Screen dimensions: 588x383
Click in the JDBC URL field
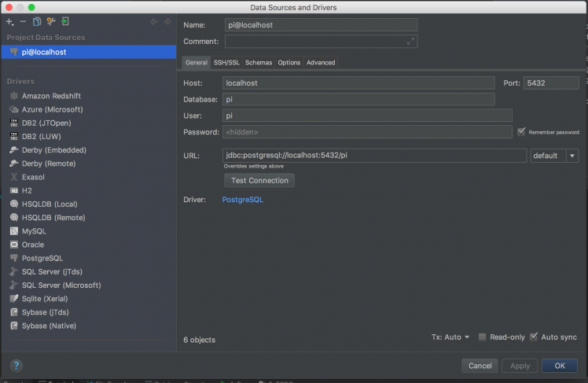tap(374, 156)
